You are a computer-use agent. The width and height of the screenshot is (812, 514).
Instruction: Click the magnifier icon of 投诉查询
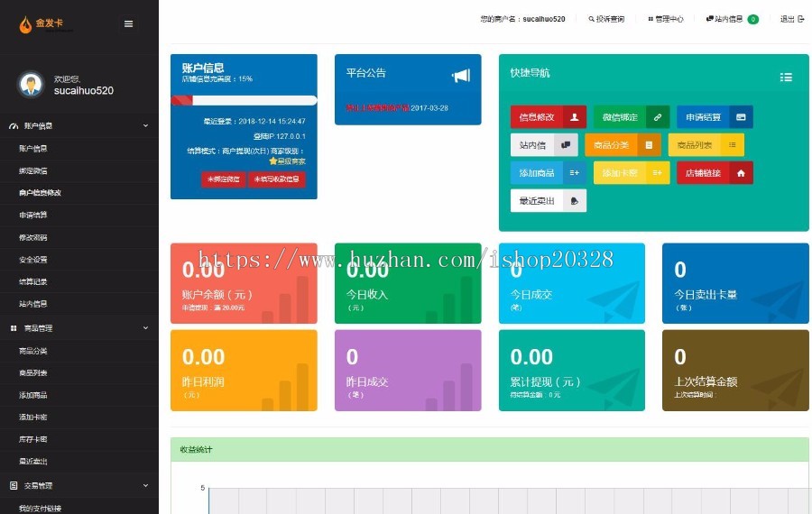click(x=591, y=19)
